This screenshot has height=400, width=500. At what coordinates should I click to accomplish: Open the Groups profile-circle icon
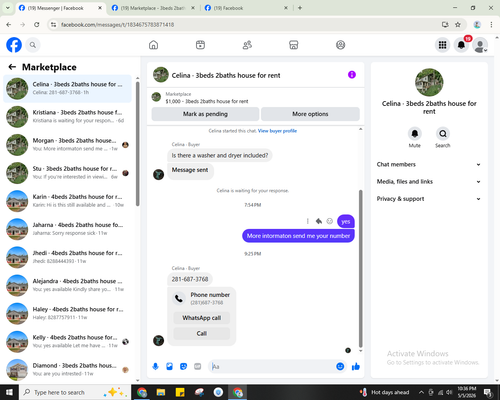tap(340, 45)
